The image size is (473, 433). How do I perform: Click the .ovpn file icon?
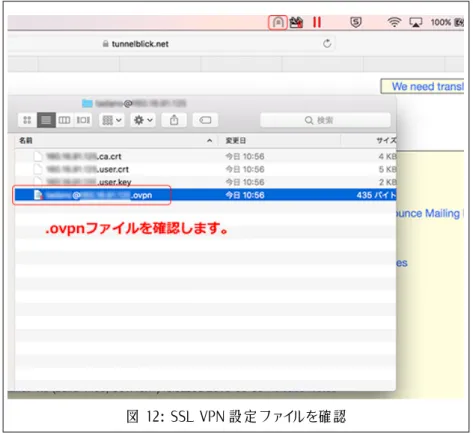pos(39,195)
